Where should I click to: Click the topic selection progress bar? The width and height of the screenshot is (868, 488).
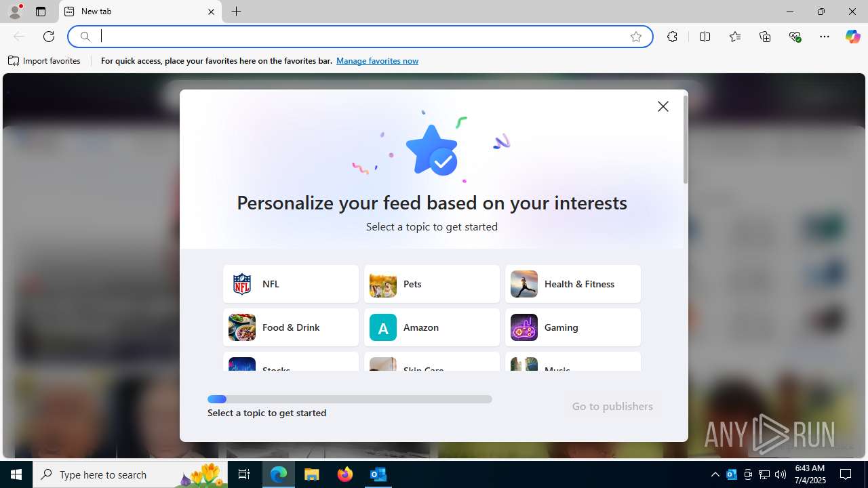coord(350,399)
